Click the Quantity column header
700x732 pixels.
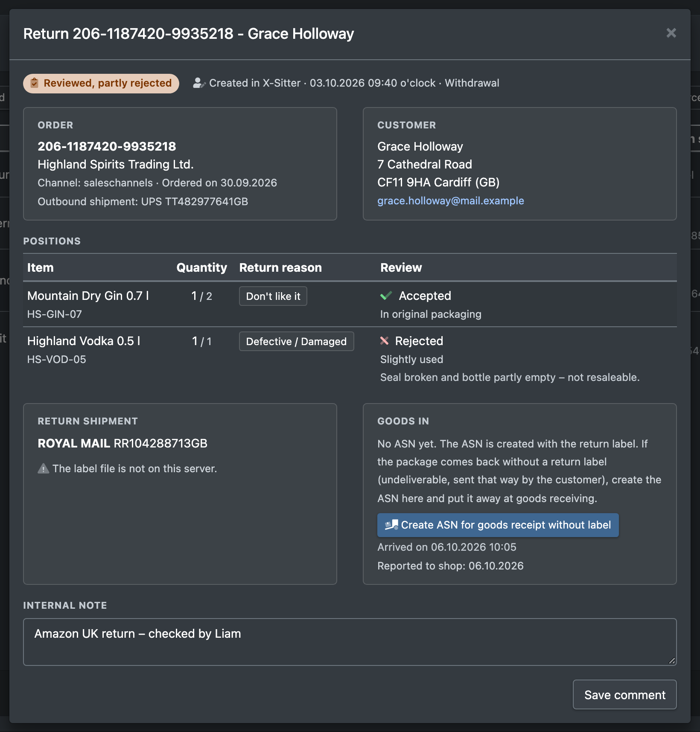click(x=201, y=267)
